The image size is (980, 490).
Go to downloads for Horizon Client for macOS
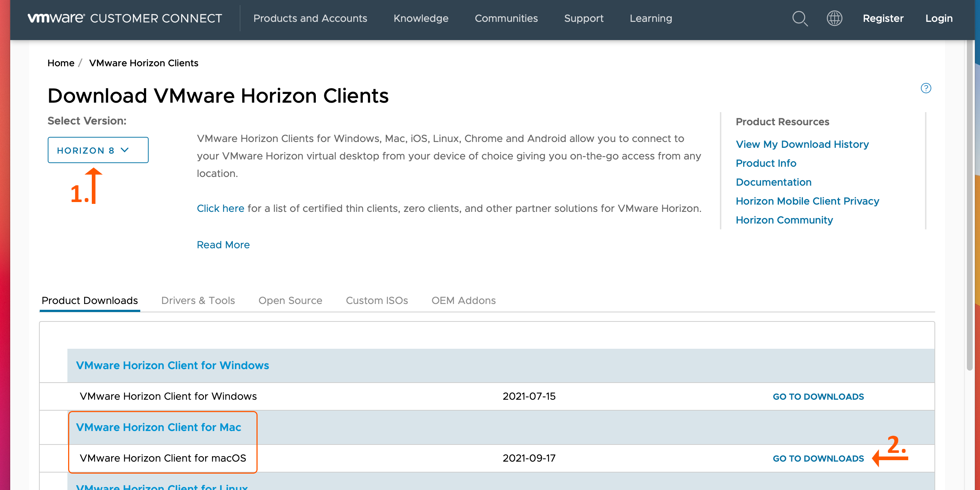coord(818,458)
